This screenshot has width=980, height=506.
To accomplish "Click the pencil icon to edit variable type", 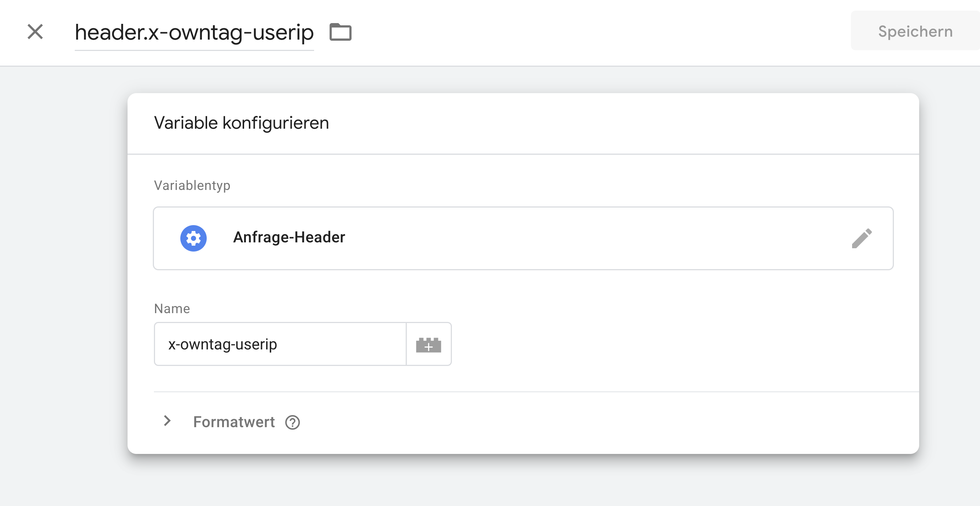I will click(x=862, y=238).
